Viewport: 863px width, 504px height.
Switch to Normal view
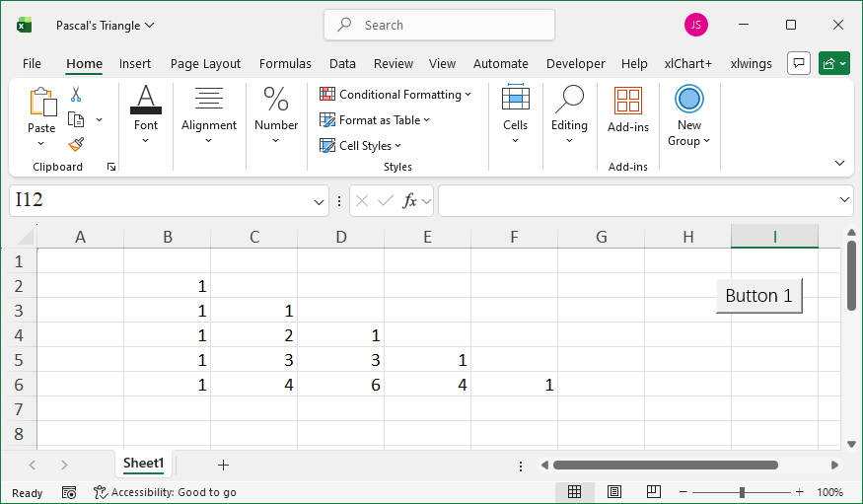pos(574,492)
